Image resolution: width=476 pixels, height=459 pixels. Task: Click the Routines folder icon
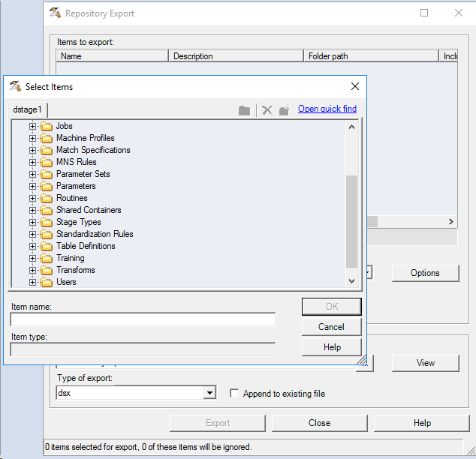pos(47,198)
